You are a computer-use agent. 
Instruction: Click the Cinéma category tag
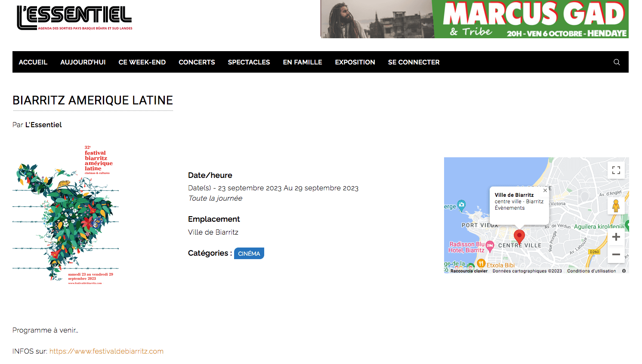(x=249, y=254)
